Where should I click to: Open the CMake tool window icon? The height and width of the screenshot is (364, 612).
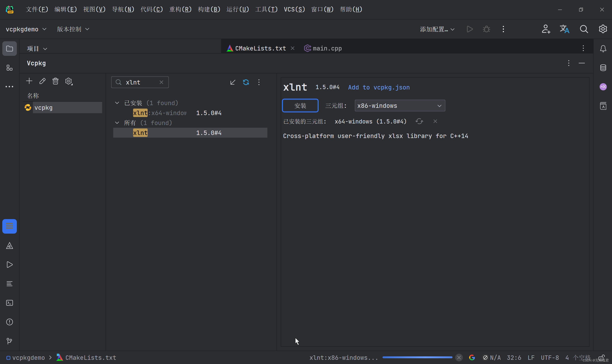pos(10,245)
